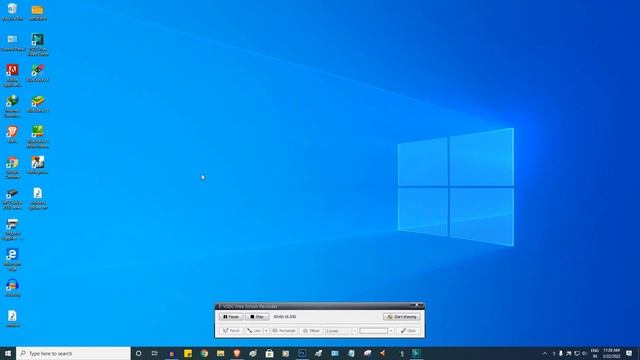640x360 pixels.
Task: Select the Google Chrome desktop shortcut
Action: 12,167
